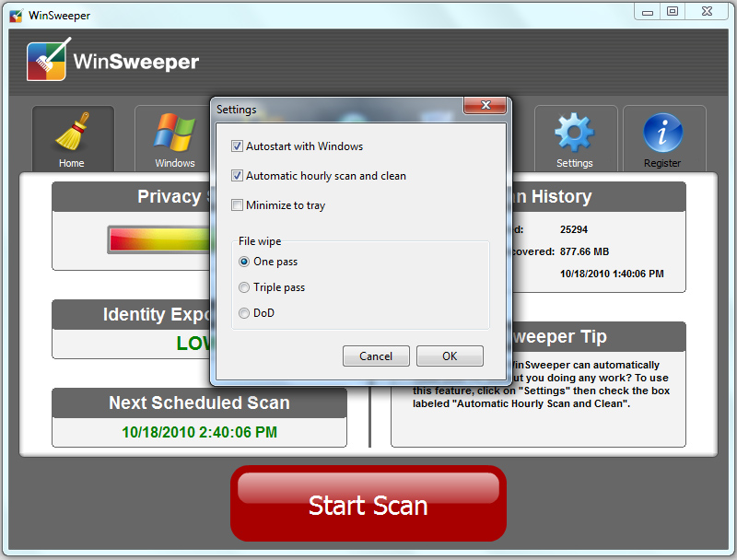Maximize the WinSweeper main window
737x560 pixels.
[x=673, y=11]
